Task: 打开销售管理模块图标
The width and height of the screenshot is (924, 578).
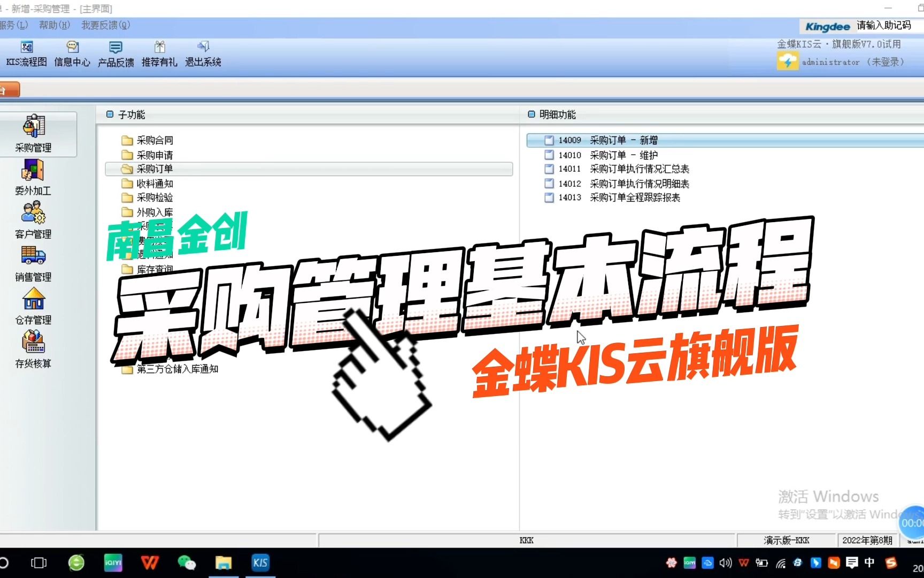Action: (x=34, y=262)
